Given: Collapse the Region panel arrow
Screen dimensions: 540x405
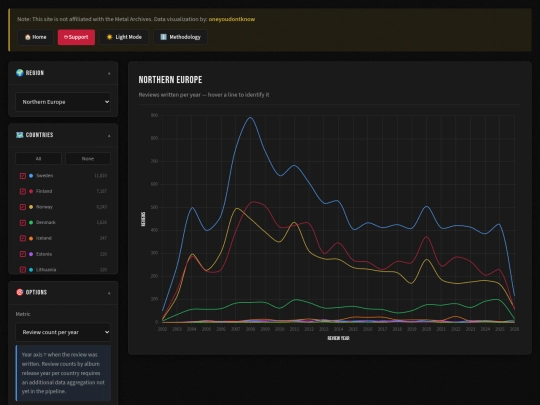Looking at the screenshot, I should [x=109, y=73].
